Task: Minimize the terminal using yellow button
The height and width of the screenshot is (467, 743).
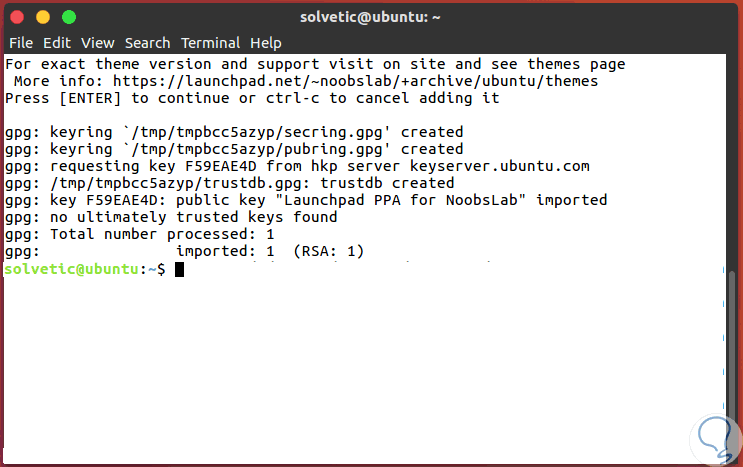Action: [x=44, y=17]
